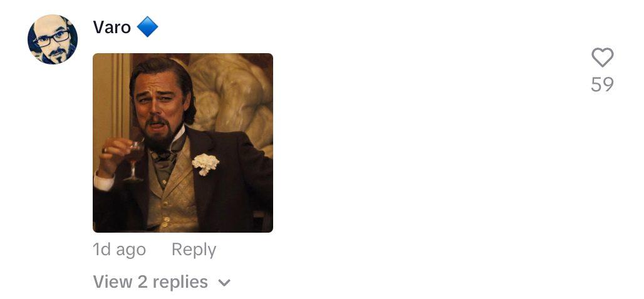Open the laughing man meme image
This screenshot has width=644, height=299.
point(183,143)
